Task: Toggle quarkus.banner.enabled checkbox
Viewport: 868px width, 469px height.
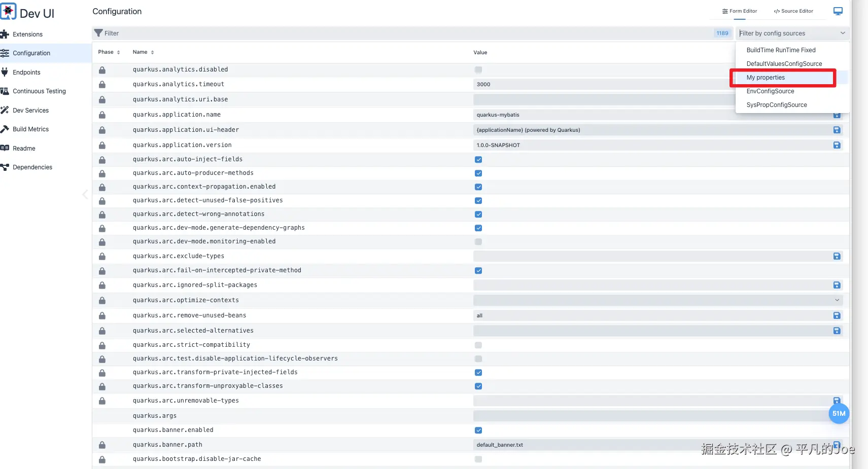Action: [x=478, y=430]
